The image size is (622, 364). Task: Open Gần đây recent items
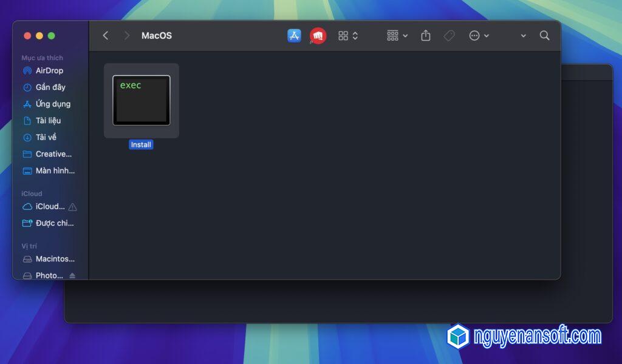[x=50, y=87]
